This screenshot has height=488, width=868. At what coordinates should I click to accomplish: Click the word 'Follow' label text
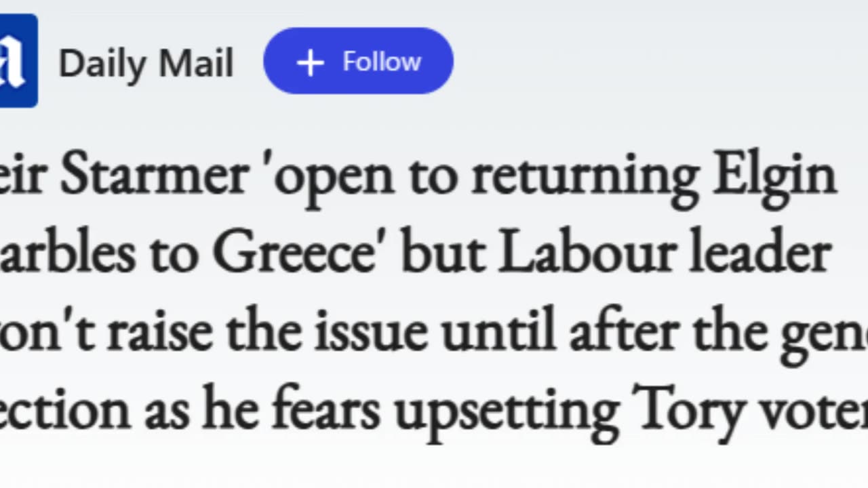(382, 62)
